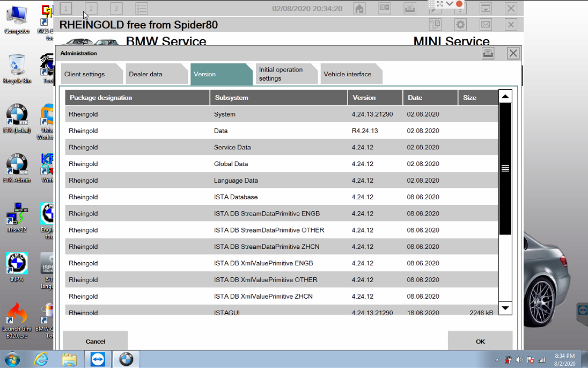Click Subsystem column header
The image size is (588, 368).
(278, 98)
